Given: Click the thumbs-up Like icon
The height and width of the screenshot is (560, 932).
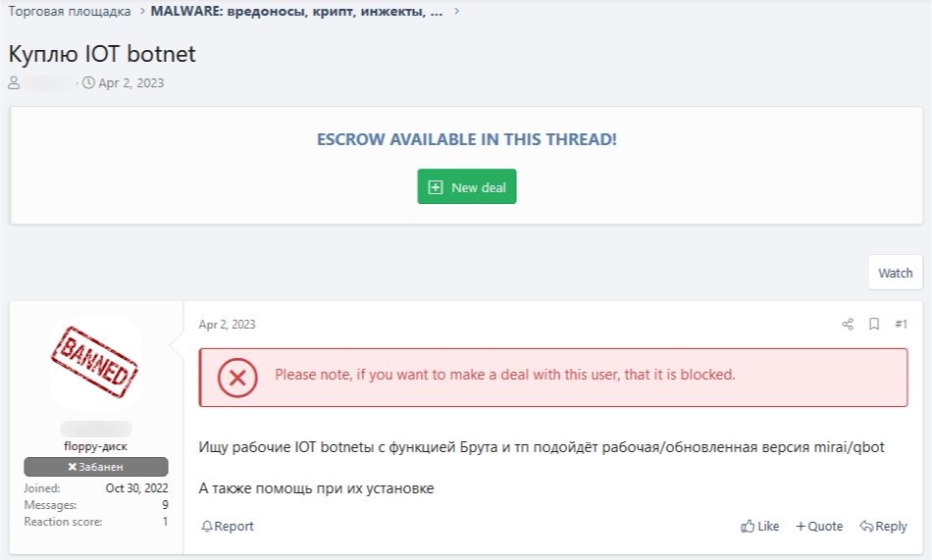Looking at the screenshot, I should [x=749, y=527].
